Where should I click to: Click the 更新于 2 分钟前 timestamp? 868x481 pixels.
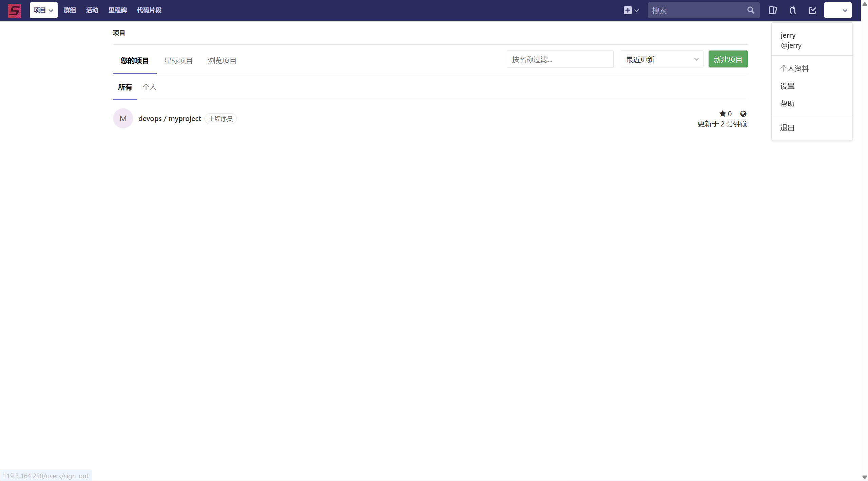click(722, 124)
